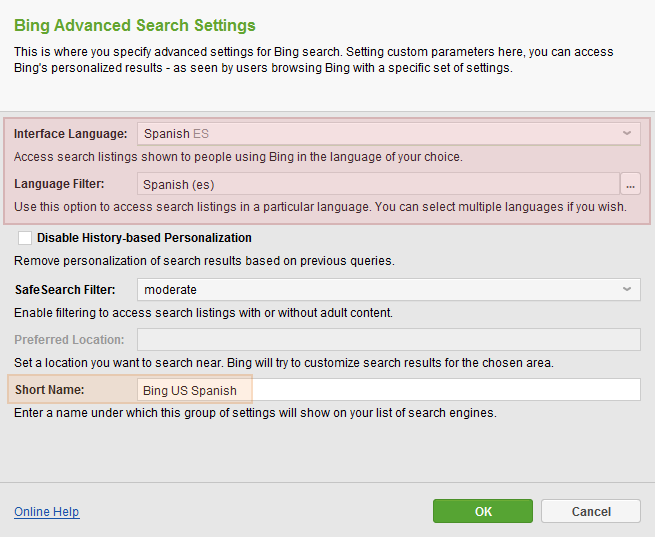Click the SafeSearch Filter label

pyautogui.click(x=65, y=289)
